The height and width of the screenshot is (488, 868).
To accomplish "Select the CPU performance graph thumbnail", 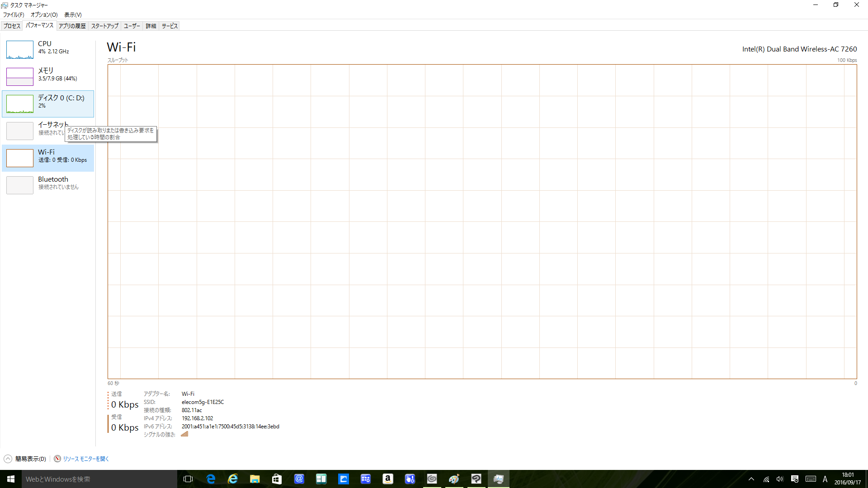I will click(x=20, y=50).
